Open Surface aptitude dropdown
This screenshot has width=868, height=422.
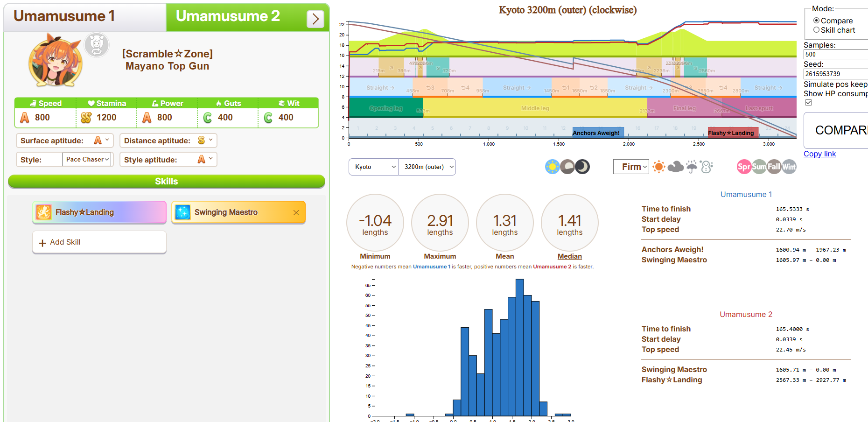[102, 140]
